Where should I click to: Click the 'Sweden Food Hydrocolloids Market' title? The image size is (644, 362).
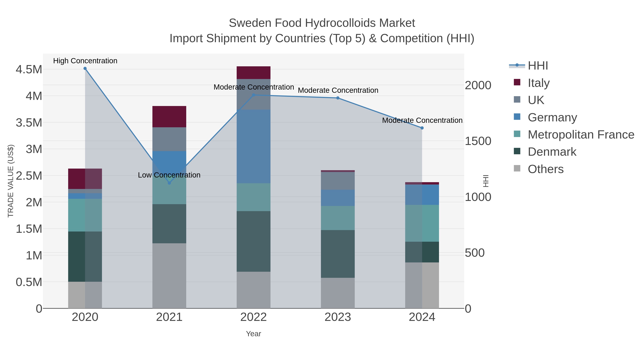tap(322, 23)
